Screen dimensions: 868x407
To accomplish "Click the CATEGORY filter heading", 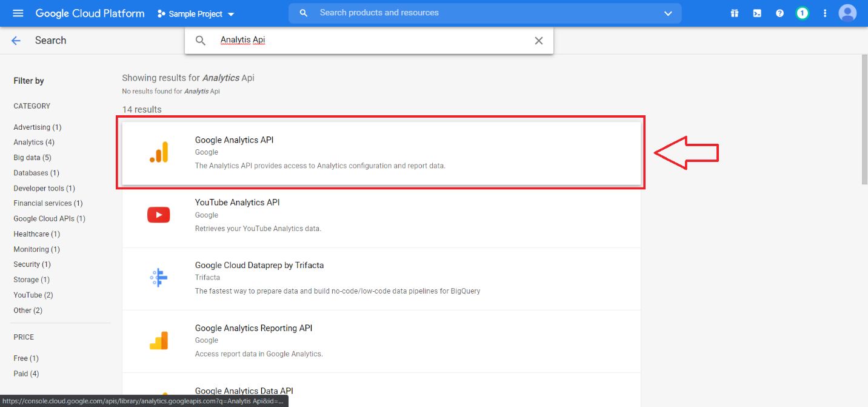I will [32, 106].
